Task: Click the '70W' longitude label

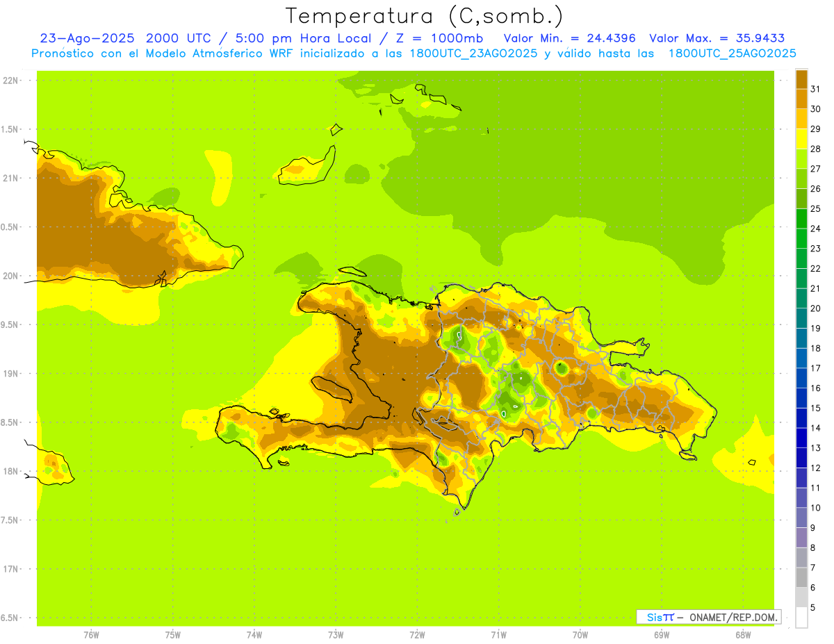Action: (x=580, y=634)
